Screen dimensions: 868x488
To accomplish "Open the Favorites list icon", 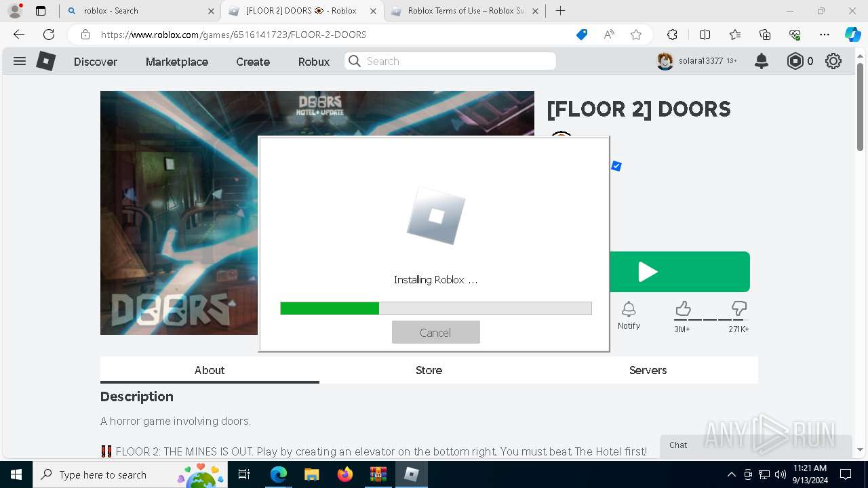I will tap(735, 35).
